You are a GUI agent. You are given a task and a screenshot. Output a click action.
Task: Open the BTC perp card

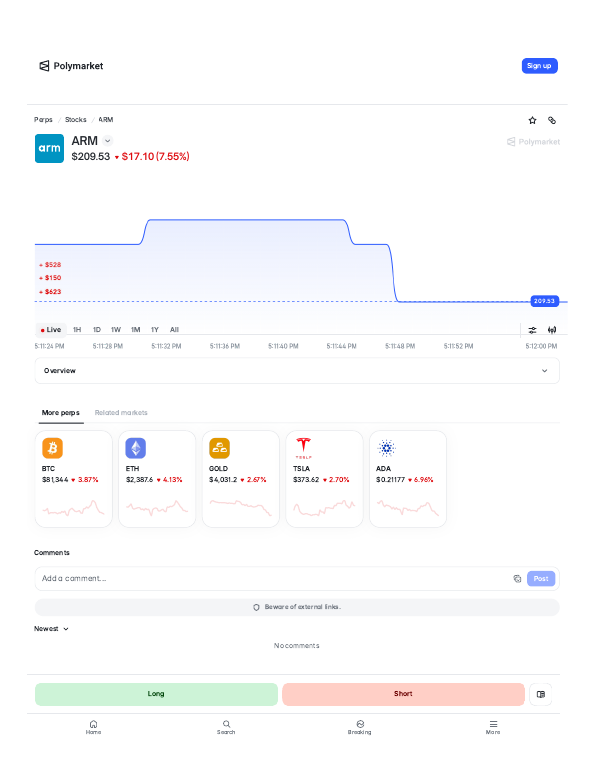tap(74, 479)
